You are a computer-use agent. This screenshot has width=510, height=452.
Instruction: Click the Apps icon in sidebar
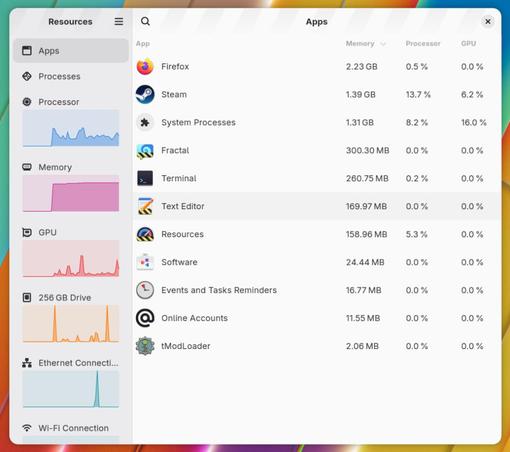27,51
